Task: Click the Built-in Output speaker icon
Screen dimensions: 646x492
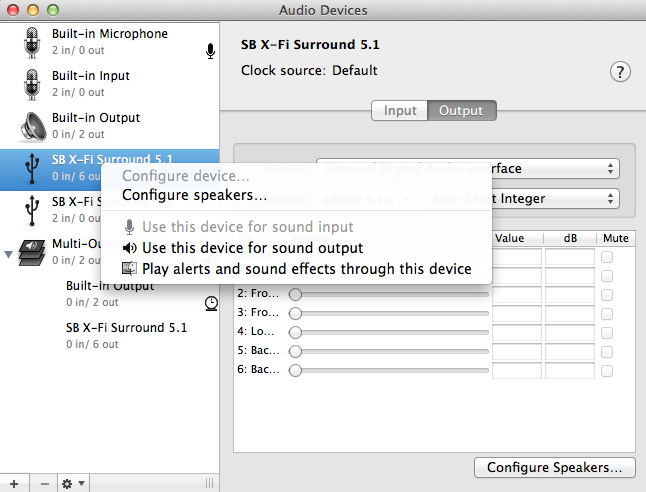Action: click(x=33, y=127)
